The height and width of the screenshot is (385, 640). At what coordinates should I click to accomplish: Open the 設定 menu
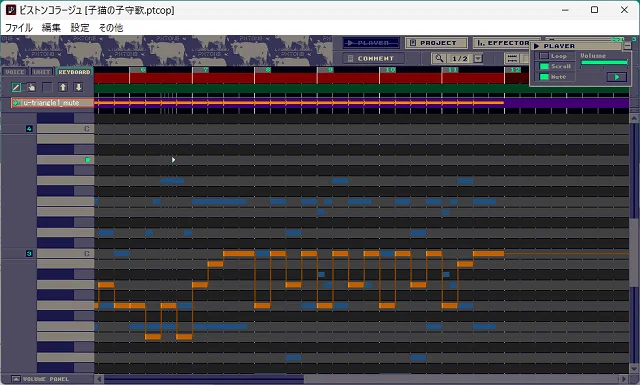[80, 27]
